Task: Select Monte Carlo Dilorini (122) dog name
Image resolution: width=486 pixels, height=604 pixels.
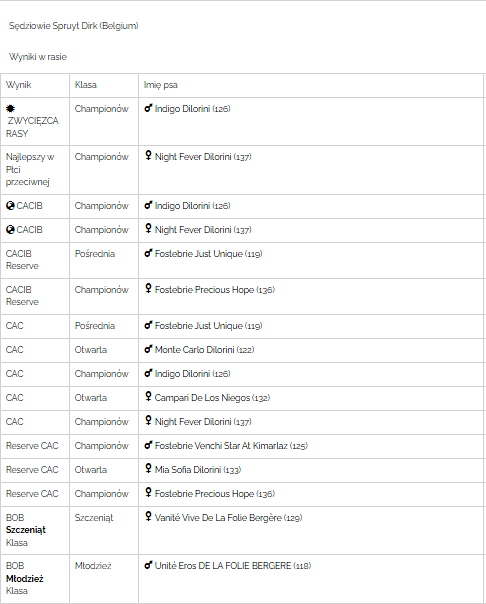Action: tap(204, 350)
